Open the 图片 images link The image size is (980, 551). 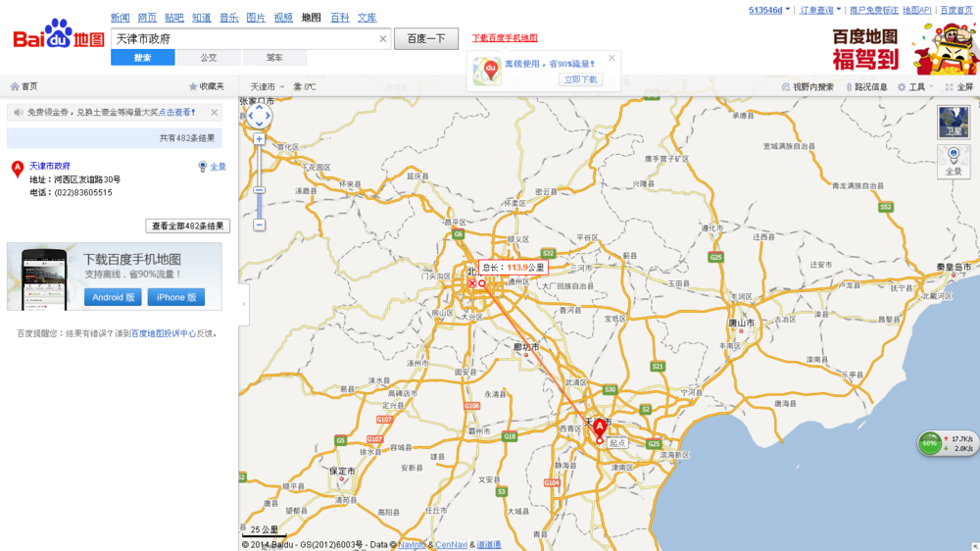click(x=256, y=18)
